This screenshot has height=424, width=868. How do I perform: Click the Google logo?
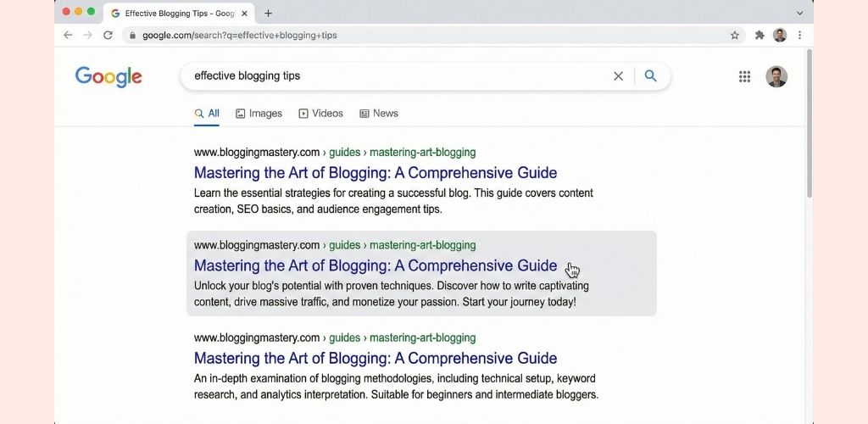point(108,76)
